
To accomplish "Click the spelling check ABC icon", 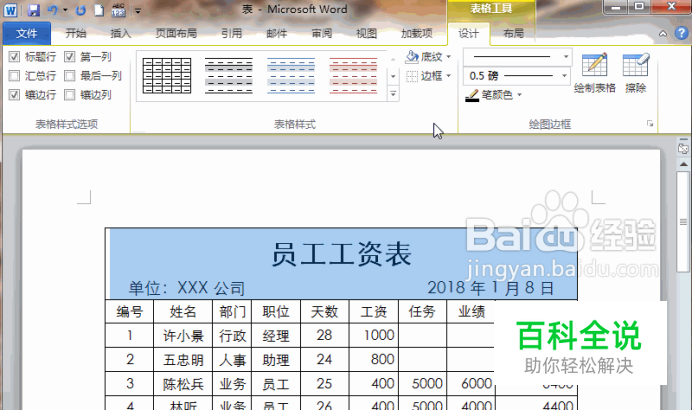I will (x=118, y=10).
